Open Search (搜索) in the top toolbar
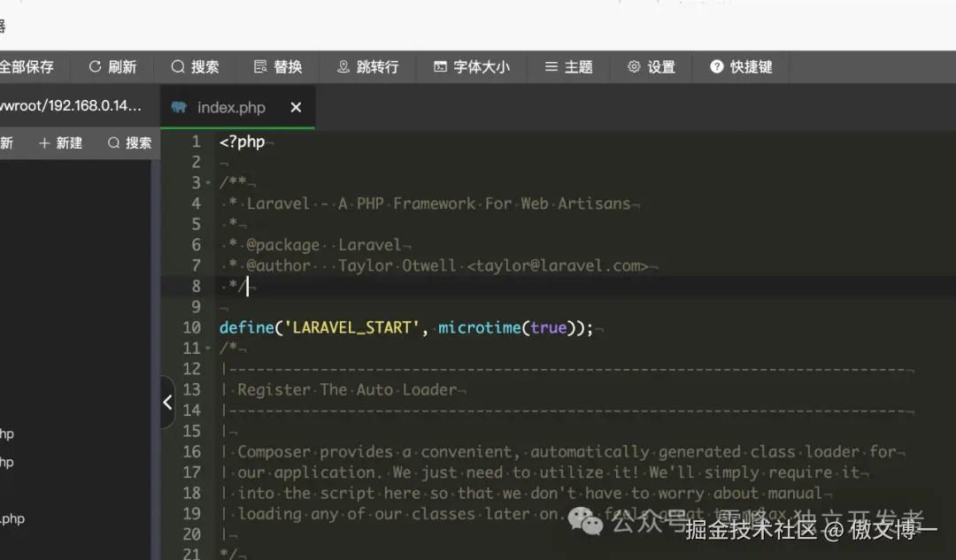This screenshot has height=560, width=956. point(195,67)
